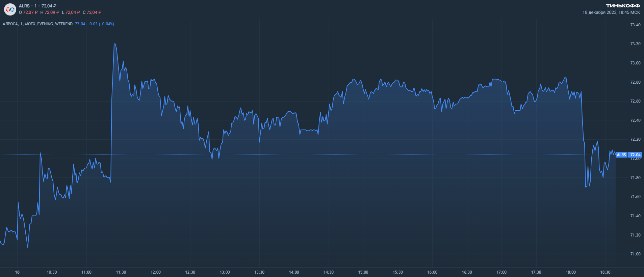Click the day marker 18 on time axis

pyautogui.click(x=17, y=272)
